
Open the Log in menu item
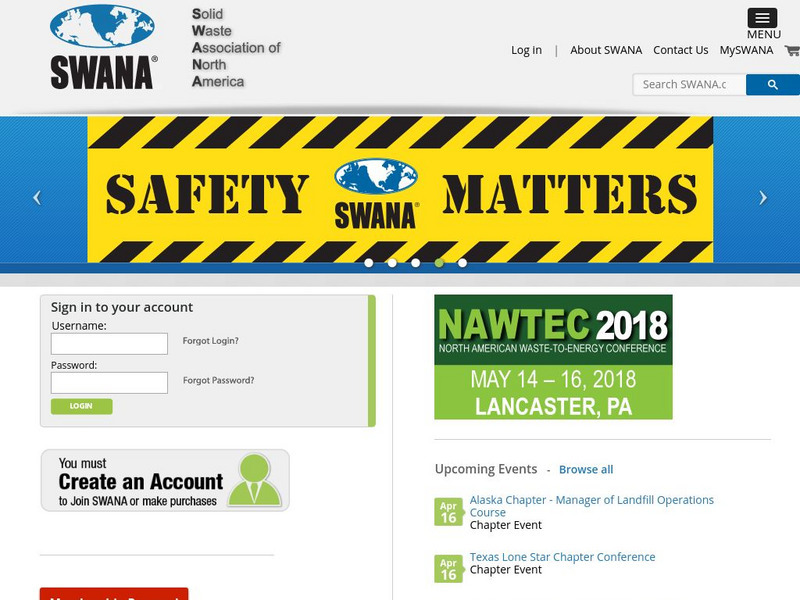tap(526, 49)
